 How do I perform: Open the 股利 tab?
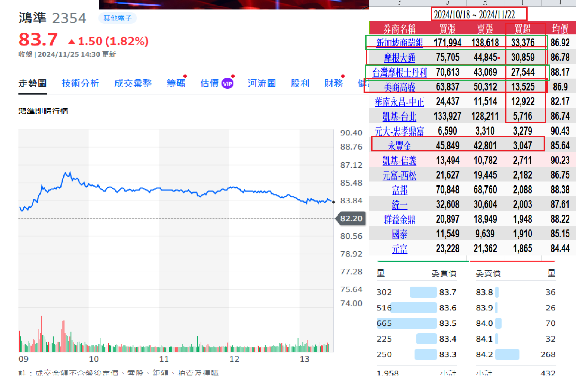300,83
